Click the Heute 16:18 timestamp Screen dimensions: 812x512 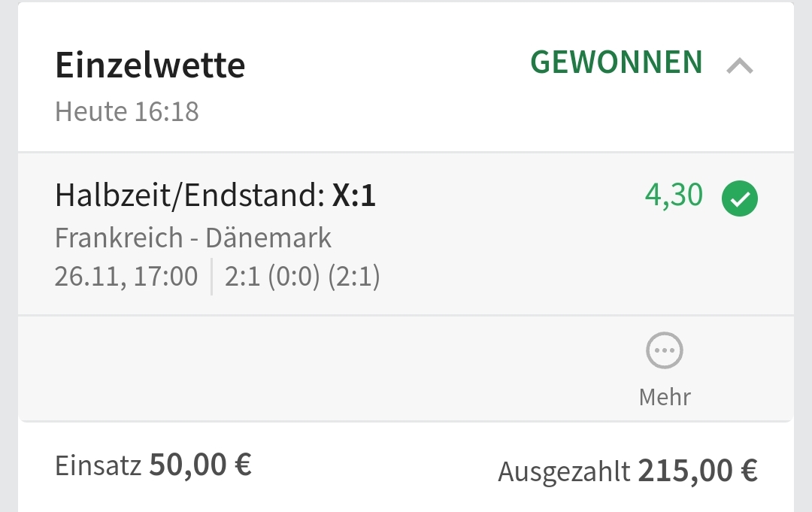tap(126, 112)
